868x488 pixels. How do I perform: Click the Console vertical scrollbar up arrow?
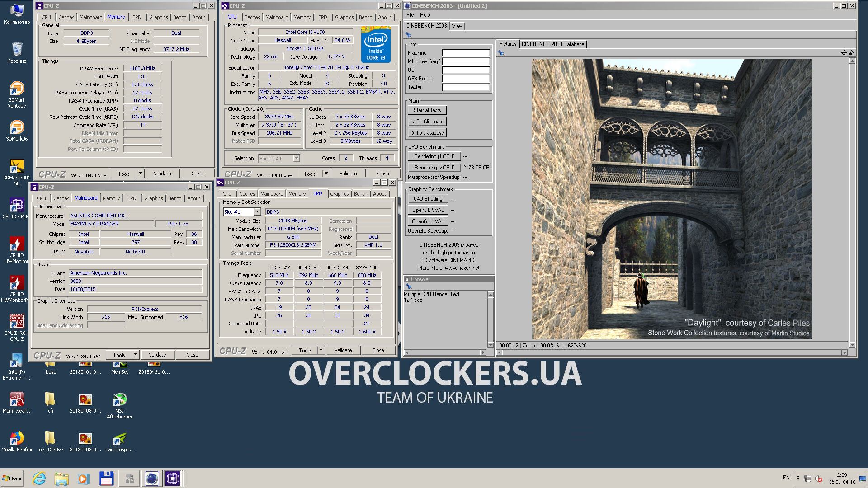491,295
